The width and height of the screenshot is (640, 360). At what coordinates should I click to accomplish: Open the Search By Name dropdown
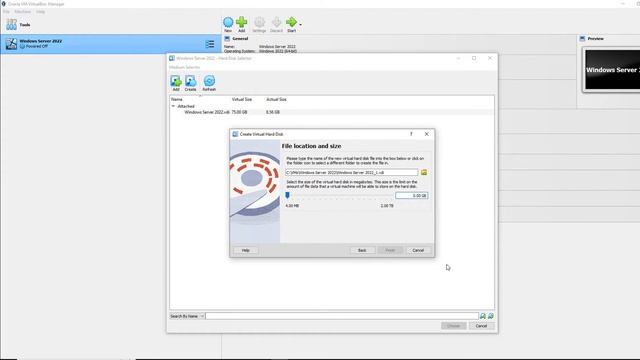tap(187, 316)
